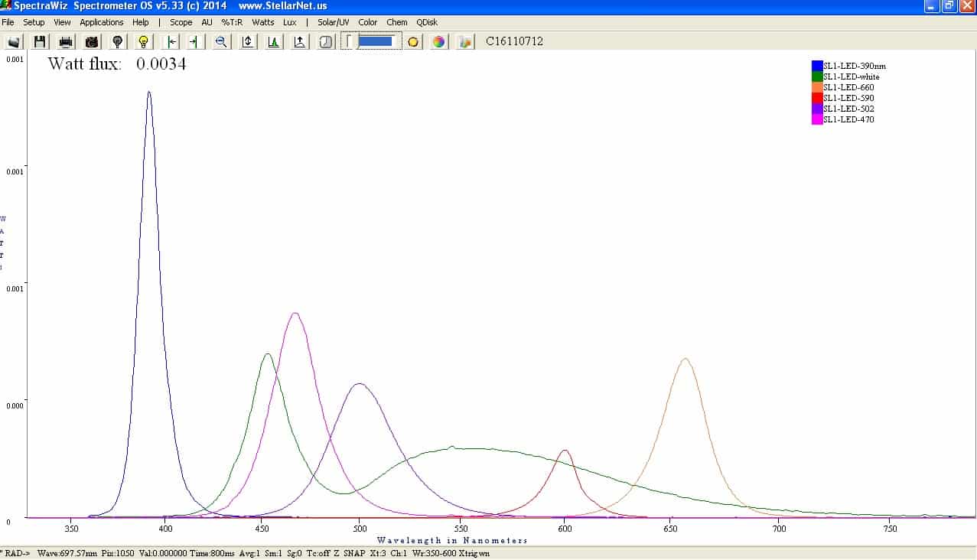Viewport: 977px width, 560px height.
Task: Click the camera snapshot icon
Action: coord(92,41)
